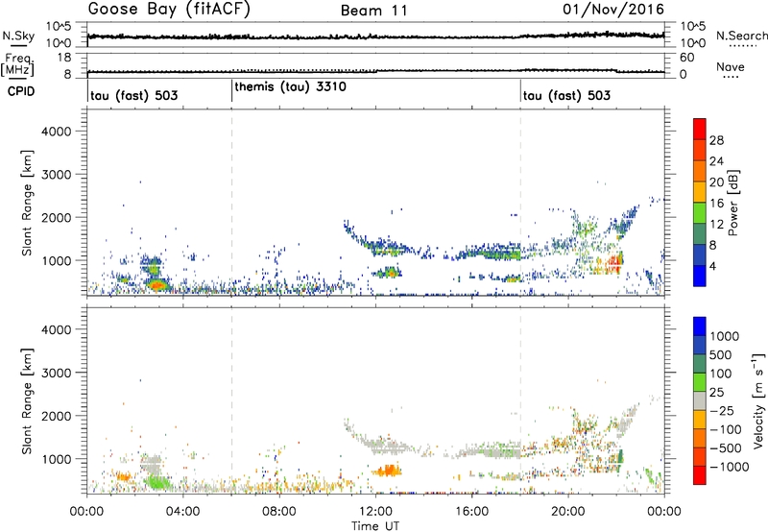
Task: Click the 'Velocity [m s-1]' color bar label
Action: [x=758, y=400]
